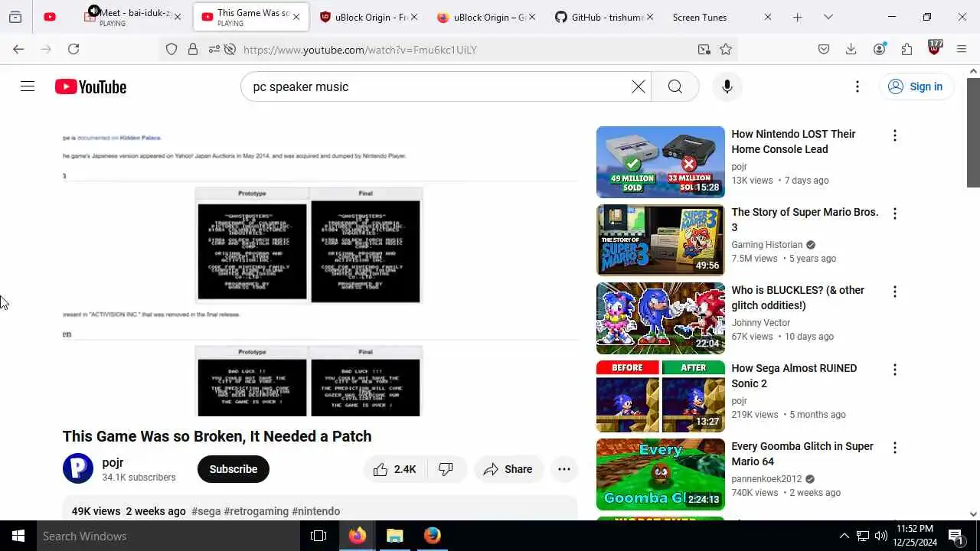Image resolution: width=980 pixels, height=551 pixels.
Task: Open Picture-in-Picture icon in address bar
Action: [704, 49]
